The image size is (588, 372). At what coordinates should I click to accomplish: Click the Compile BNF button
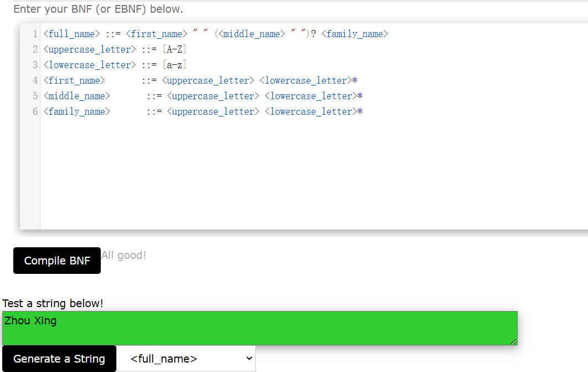coord(56,260)
